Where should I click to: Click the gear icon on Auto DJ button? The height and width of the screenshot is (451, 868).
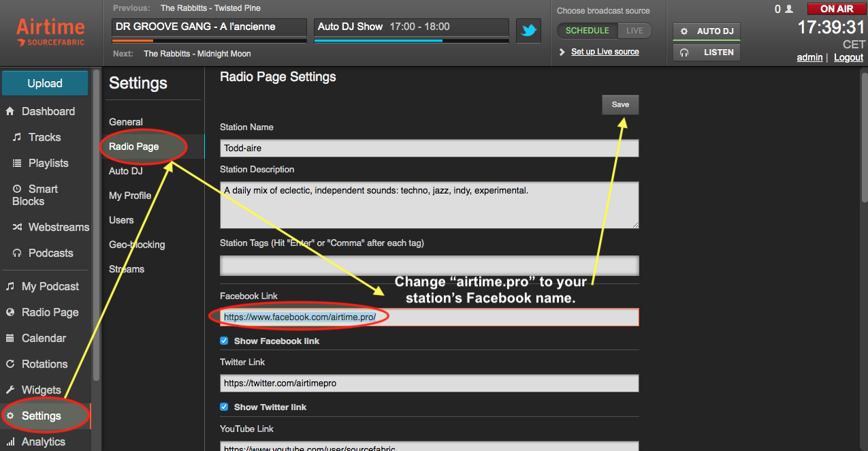(x=684, y=31)
